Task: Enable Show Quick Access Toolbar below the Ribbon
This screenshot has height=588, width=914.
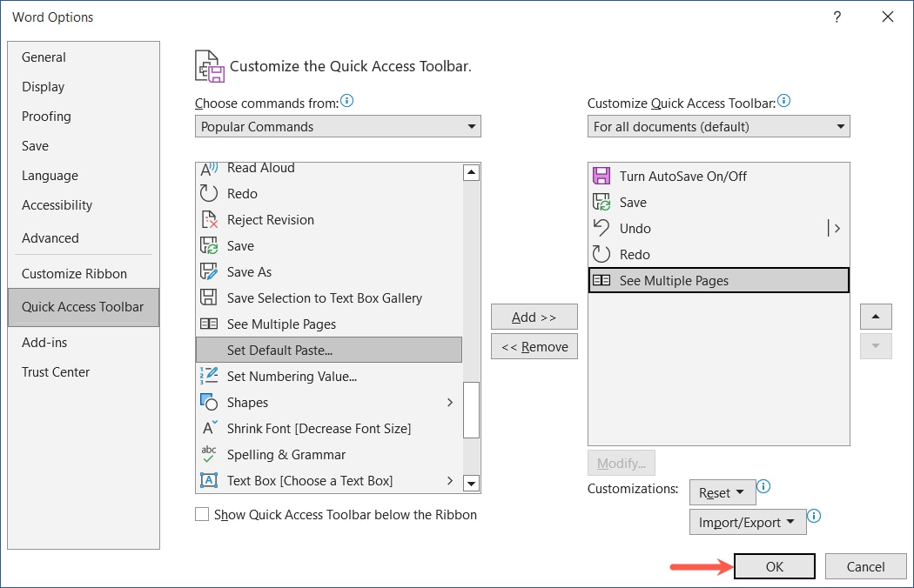Action: tap(201, 514)
